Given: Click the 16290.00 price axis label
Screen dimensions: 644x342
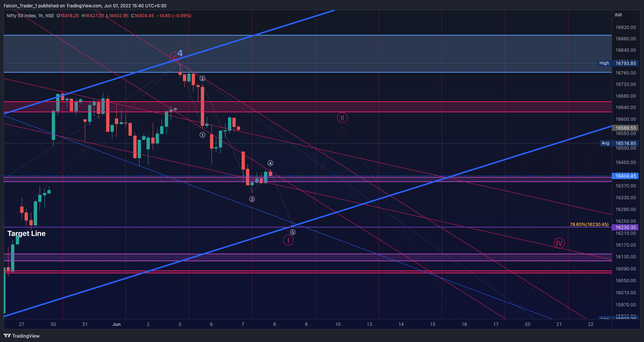Looking at the screenshot, I should [x=626, y=210].
